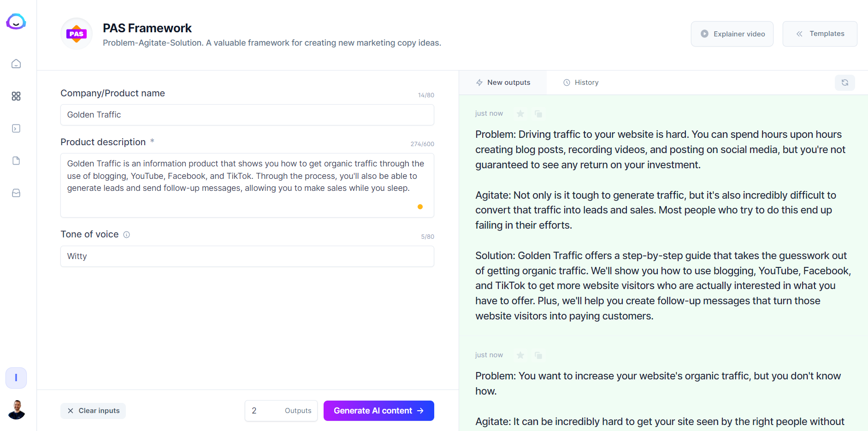Click the 274/600 character counter
The width and height of the screenshot is (868, 431).
422,144
